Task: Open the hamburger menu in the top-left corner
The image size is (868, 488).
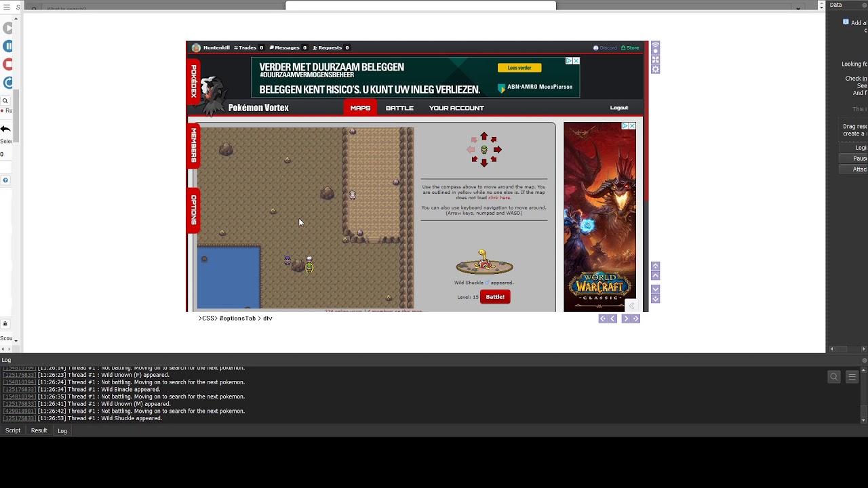Action: click(7, 7)
